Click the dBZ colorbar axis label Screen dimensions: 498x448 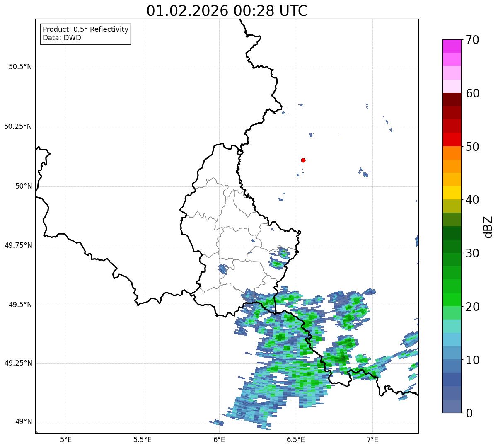click(x=488, y=227)
